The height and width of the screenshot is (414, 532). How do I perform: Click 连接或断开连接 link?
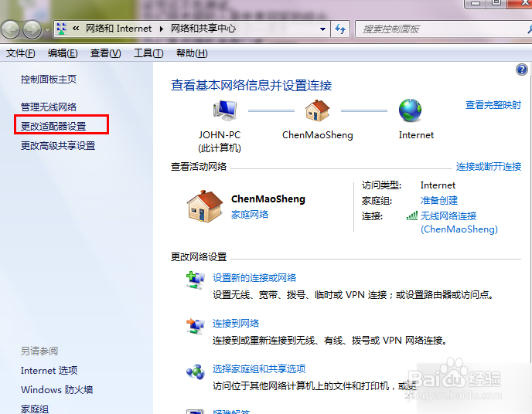489,167
